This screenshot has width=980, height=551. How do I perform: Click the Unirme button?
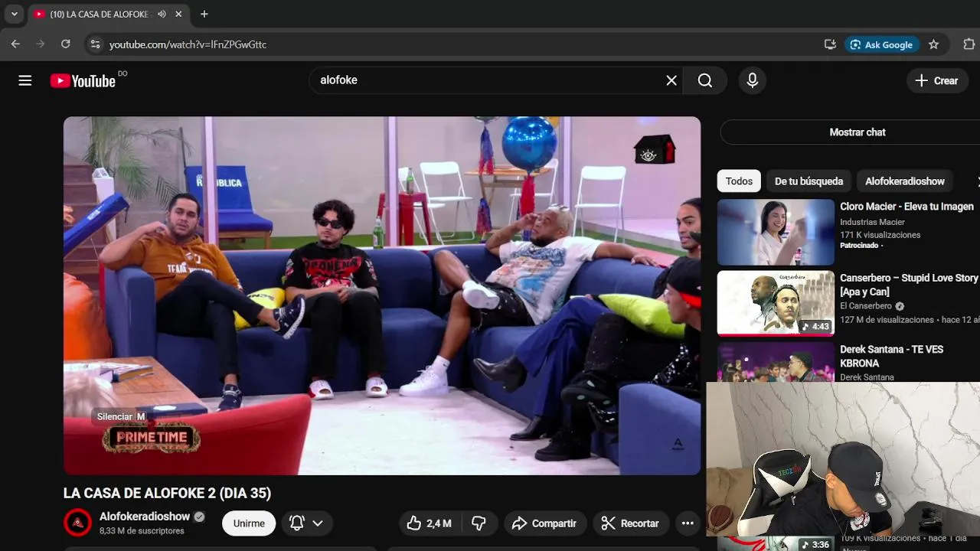[x=249, y=523]
